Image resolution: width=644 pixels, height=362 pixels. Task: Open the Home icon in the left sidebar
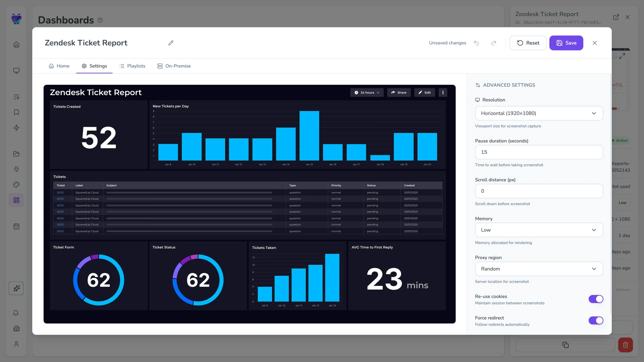[16, 45]
